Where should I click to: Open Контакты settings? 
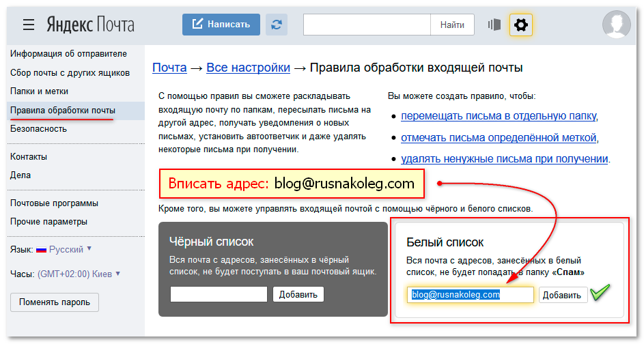[x=29, y=157]
